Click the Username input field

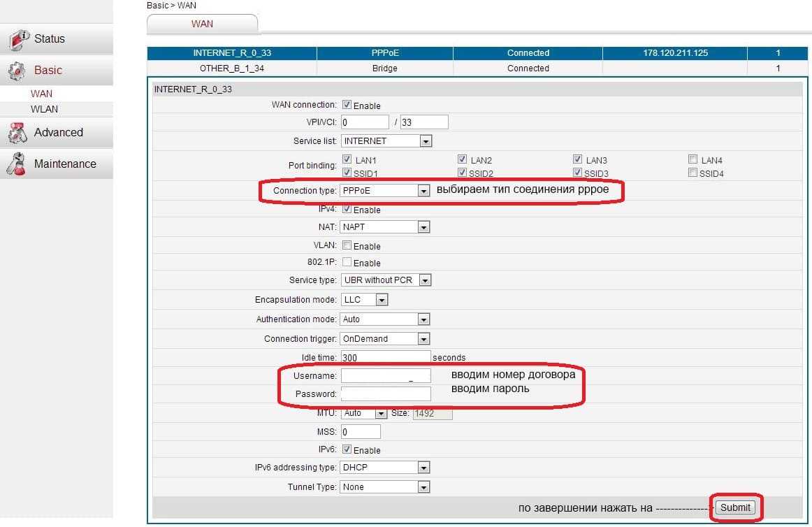[x=385, y=376]
